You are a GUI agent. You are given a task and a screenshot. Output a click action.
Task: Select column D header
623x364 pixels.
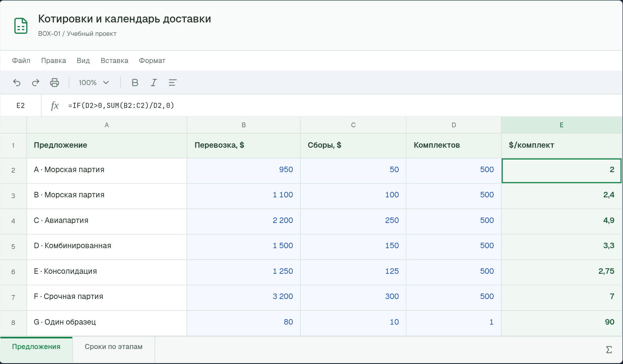tap(454, 125)
